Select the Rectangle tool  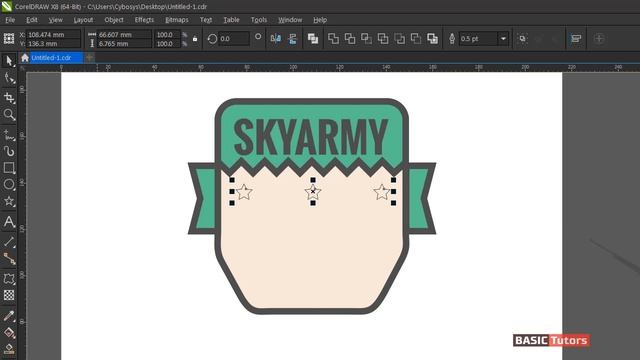pyautogui.click(x=9, y=168)
